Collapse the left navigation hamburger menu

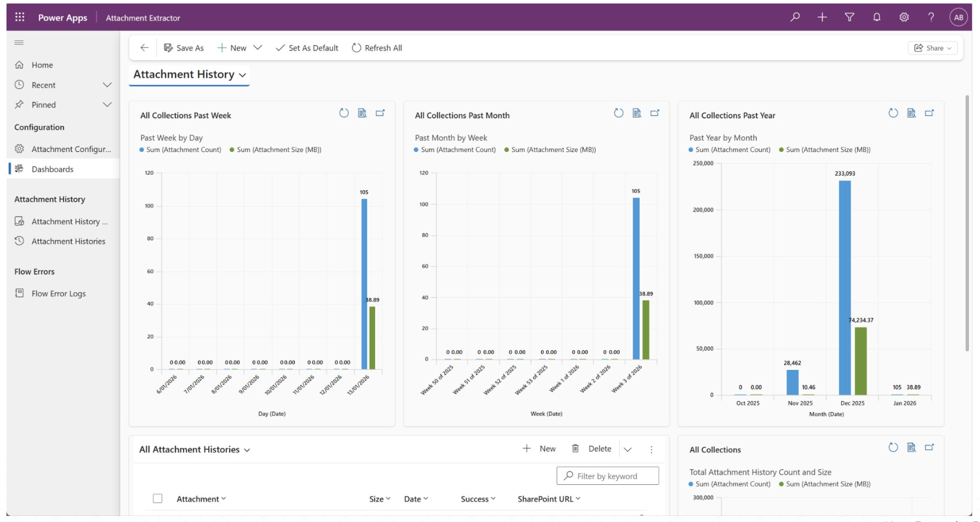point(19,43)
